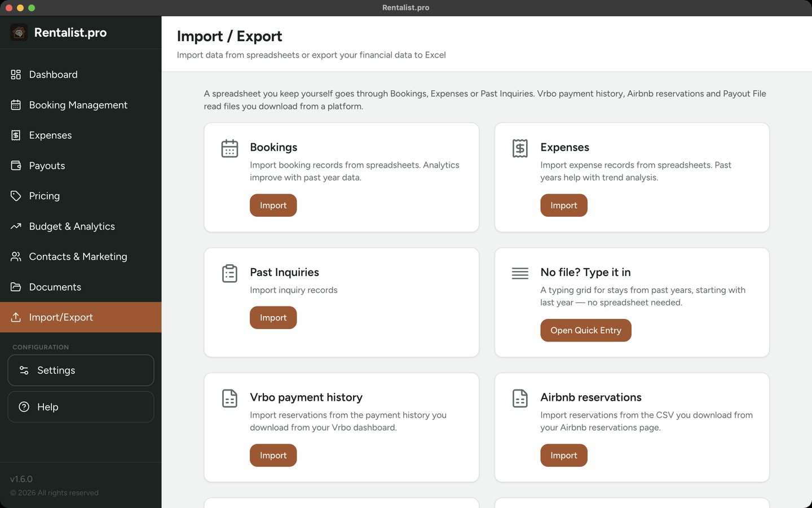Click Import on the Expenses card
Viewport: 812px width, 508px height.
564,205
